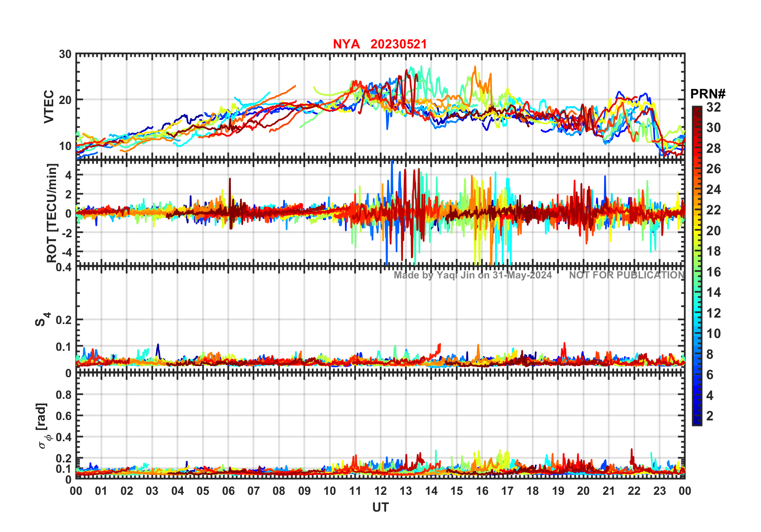Click x-axis tick label '03'
The image size is (761, 532).
[x=152, y=491]
